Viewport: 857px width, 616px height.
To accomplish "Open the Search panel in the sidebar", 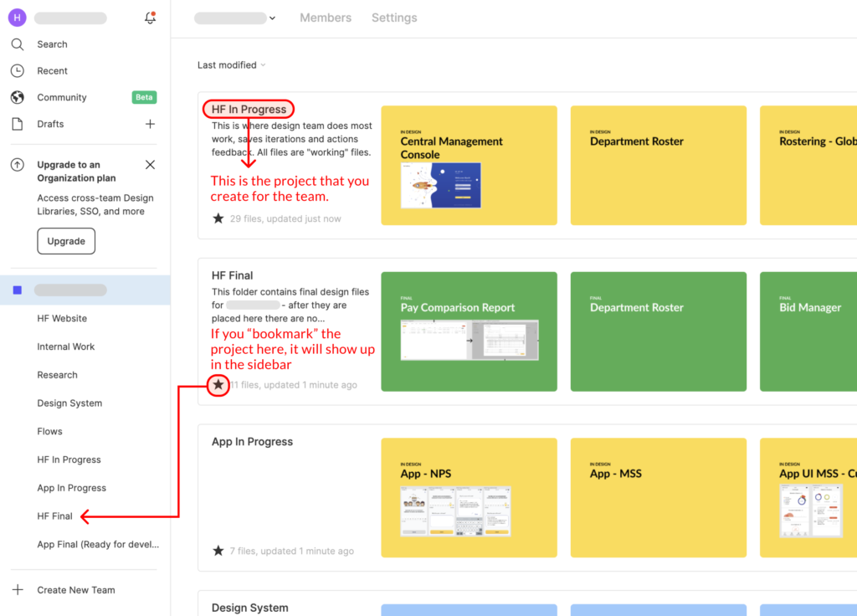I will point(52,44).
